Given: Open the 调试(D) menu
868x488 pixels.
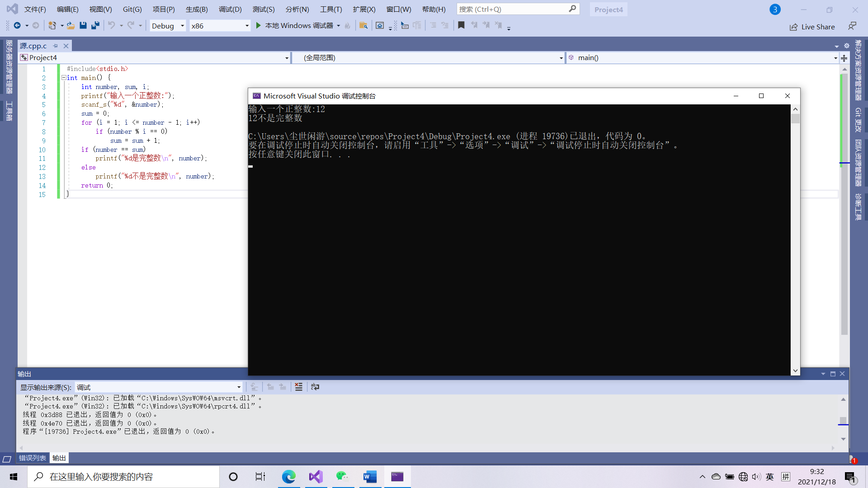Looking at the screenshot, I should [230, 9].
